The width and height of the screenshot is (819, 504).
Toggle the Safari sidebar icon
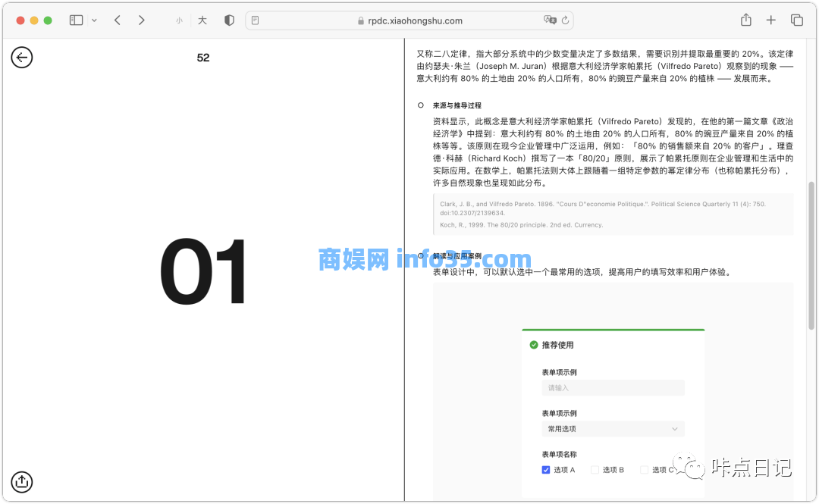point(77,20)
